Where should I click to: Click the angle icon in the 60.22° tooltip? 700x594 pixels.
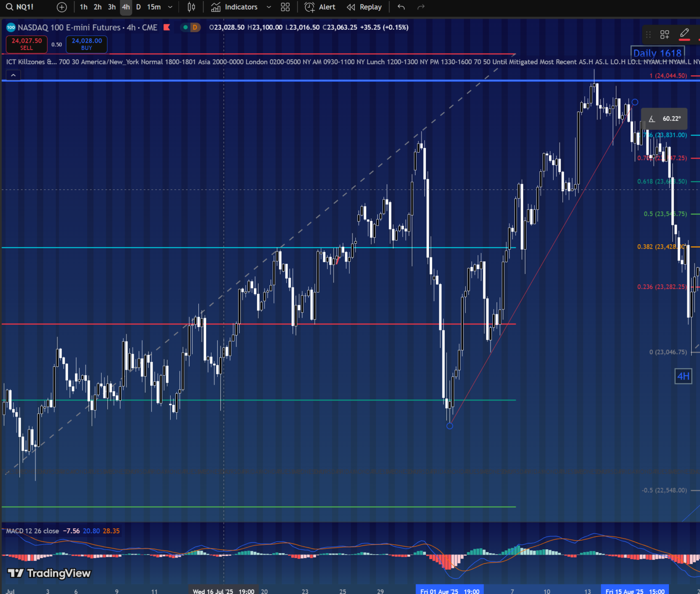pyautogui.click(x=652, y=119)
